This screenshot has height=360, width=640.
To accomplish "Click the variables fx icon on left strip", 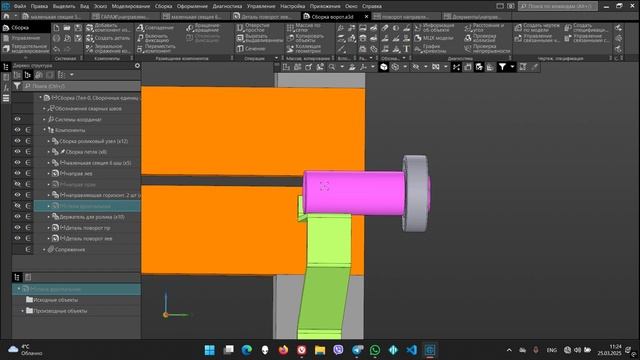I will 6,87.
